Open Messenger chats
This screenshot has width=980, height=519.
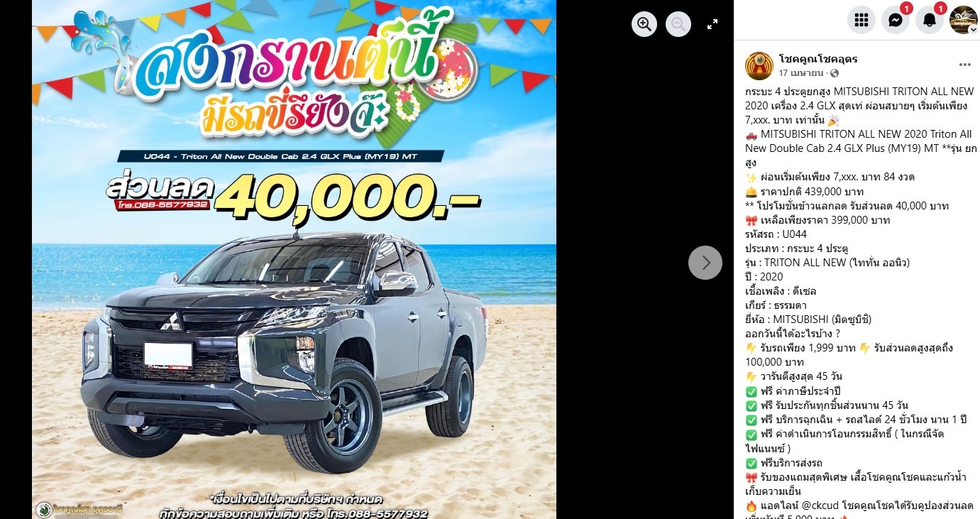point(896,20)
